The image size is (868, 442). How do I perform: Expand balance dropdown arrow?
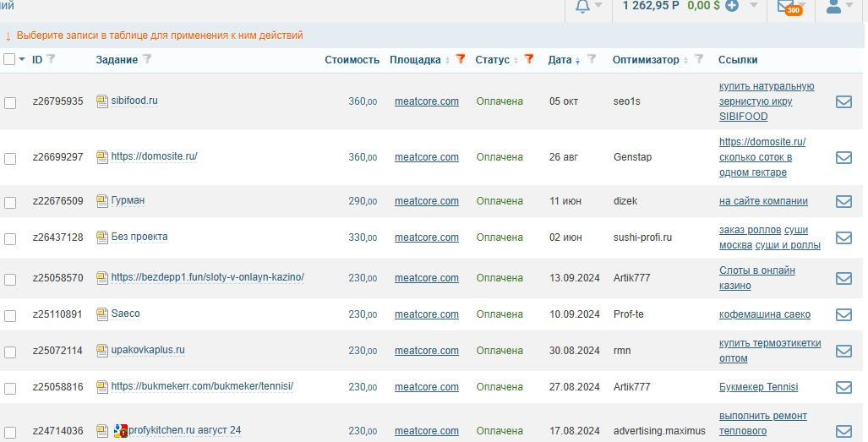[x=753, y=6]
